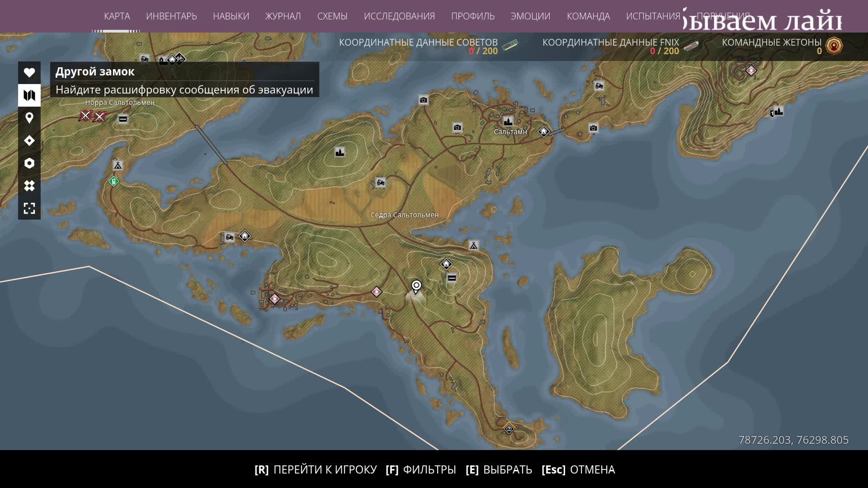Open the ПРОФИЛЬ tab
The width and height of the screenshot is (868, 488).
(x=473, y=16)
